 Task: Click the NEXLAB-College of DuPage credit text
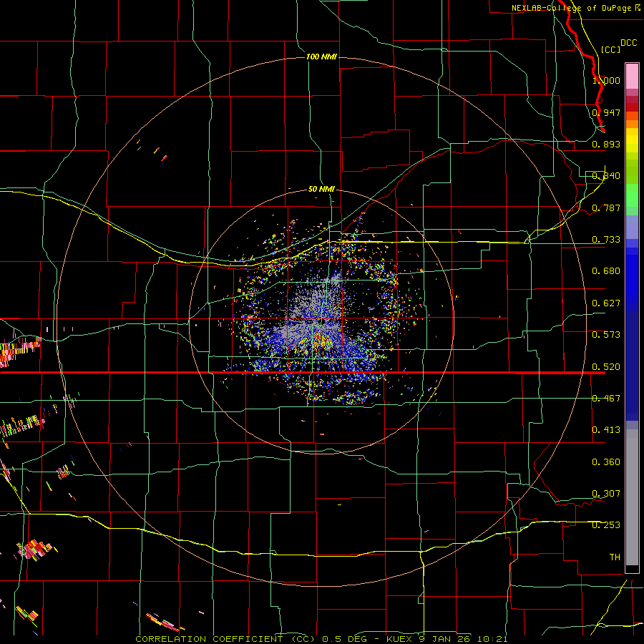coord(571,8)
